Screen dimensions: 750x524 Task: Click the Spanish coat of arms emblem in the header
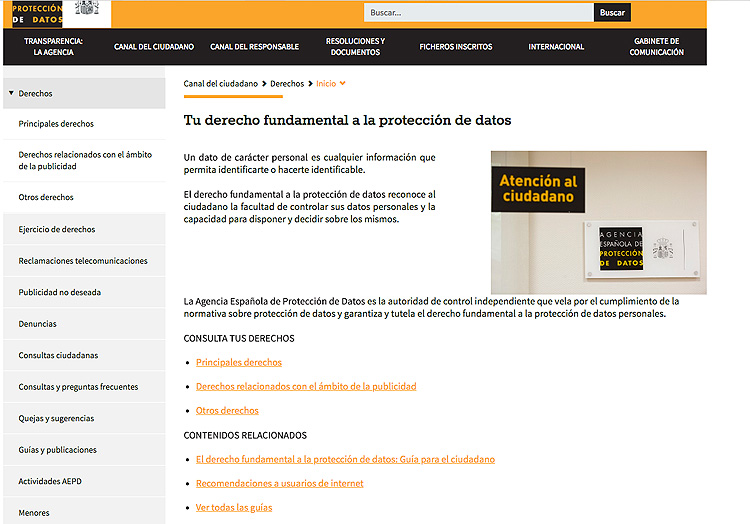(87, 7)
